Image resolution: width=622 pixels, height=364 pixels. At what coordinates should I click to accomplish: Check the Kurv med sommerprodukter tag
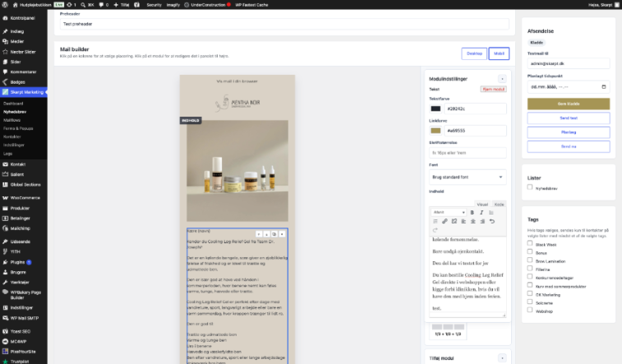(x=530, y=284)
